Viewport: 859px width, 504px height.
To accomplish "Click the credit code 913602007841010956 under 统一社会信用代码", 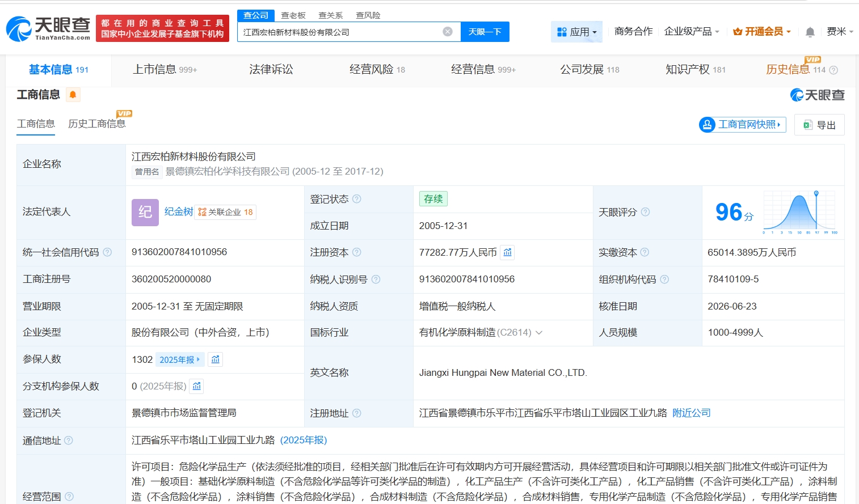I will coord(179,252).
